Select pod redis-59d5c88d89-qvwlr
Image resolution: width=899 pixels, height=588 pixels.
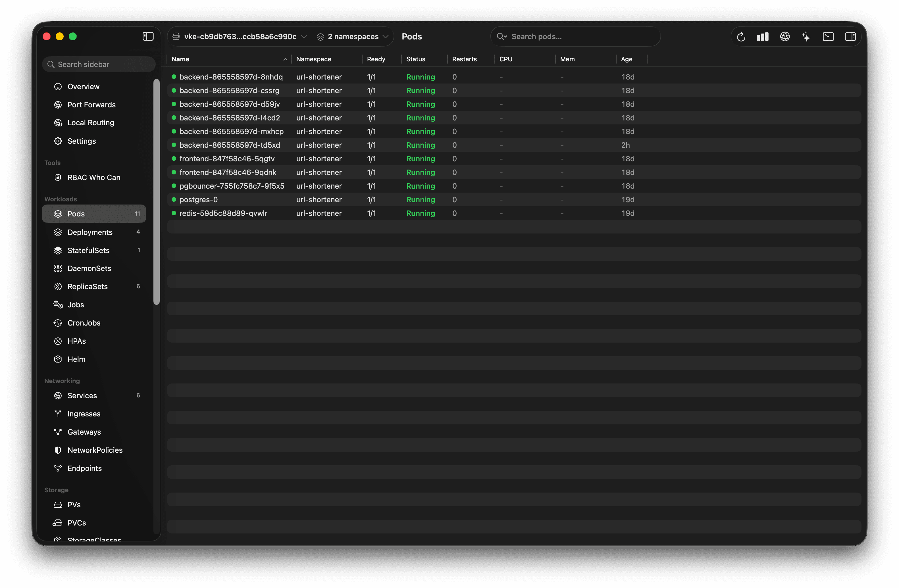tap(514, 213)
